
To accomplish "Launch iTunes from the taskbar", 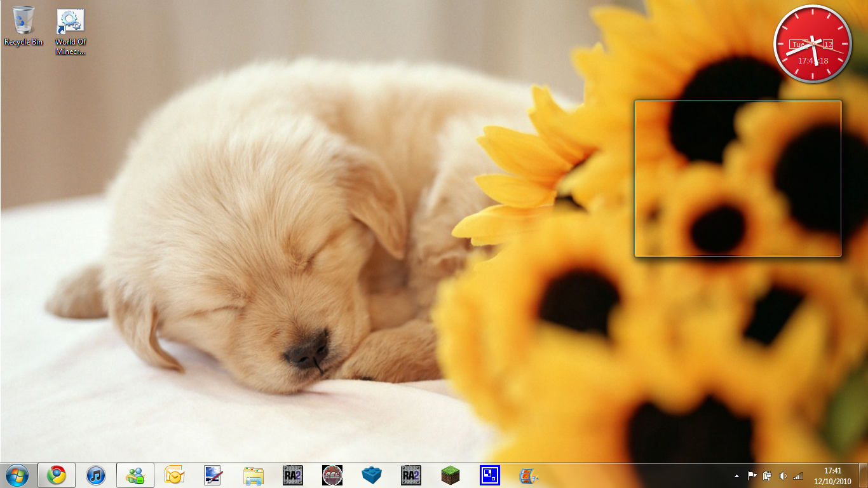I will [96, 475].
